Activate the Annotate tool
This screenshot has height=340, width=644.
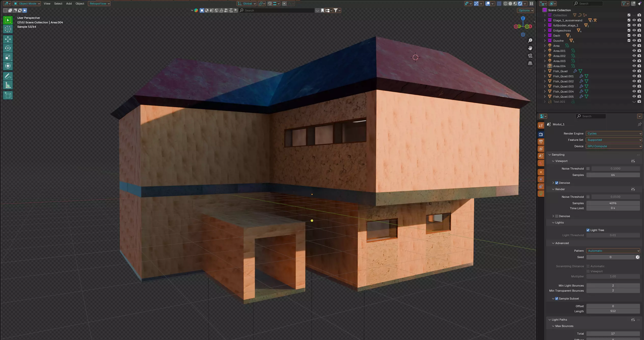tap(8, 76)
